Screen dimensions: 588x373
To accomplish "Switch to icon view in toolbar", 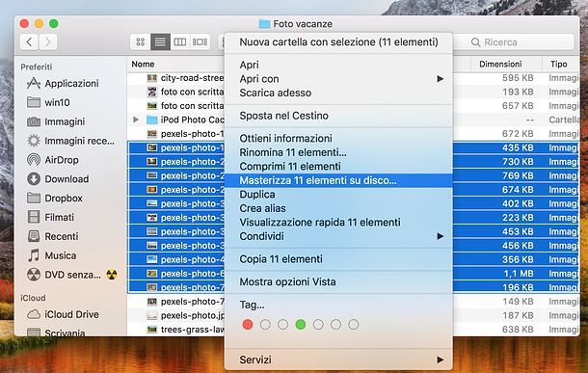I will point(140,42).
